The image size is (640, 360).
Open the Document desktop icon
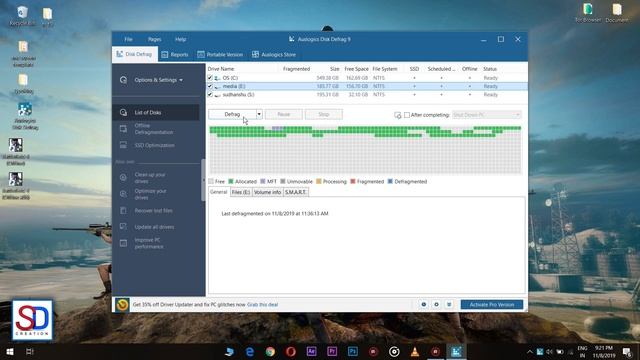pos(617,13)
